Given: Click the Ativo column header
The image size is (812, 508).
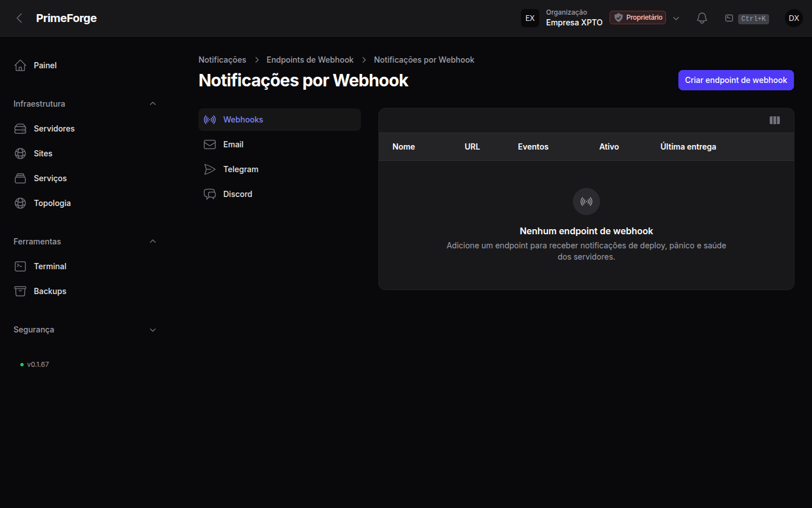Looking at the screenshot, I should [x=609, y=147].
